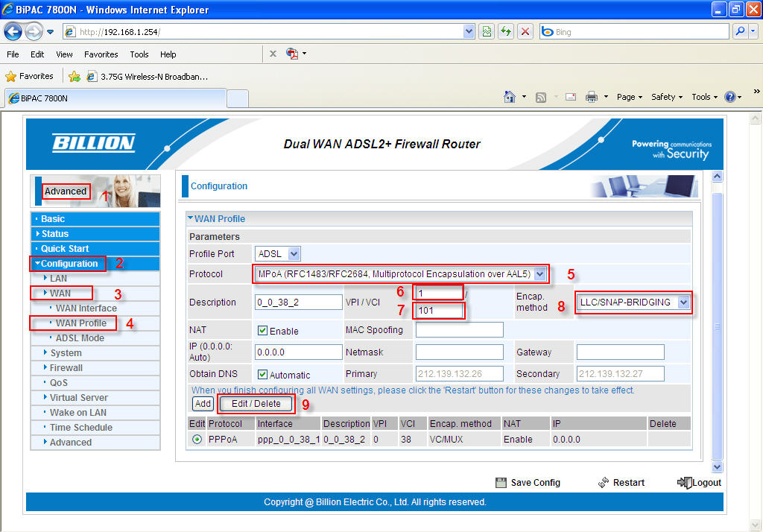This screenshot has height=532, width=763.
Task: Click the Read Mail icon
Action: click(x=571, y=97)
